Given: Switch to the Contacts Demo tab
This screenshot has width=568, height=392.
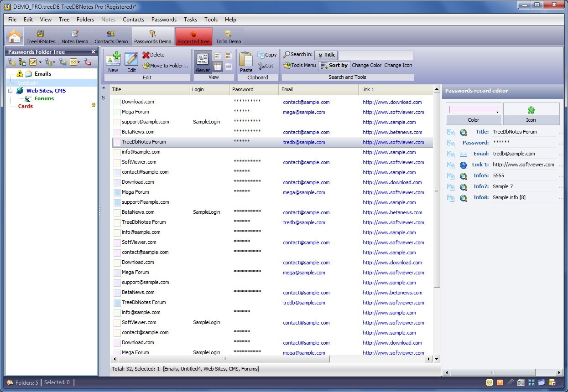Looking at the screenshot, I should pos(111,37).
